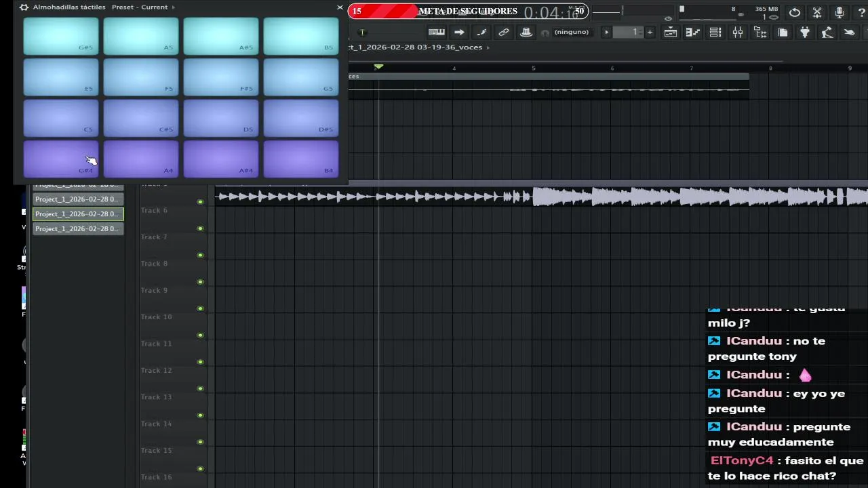Image resolution: width=868 pixels, height=488 pixels.
Task: Select the Project_1 item above the outlined one
Action: [78, 199]
